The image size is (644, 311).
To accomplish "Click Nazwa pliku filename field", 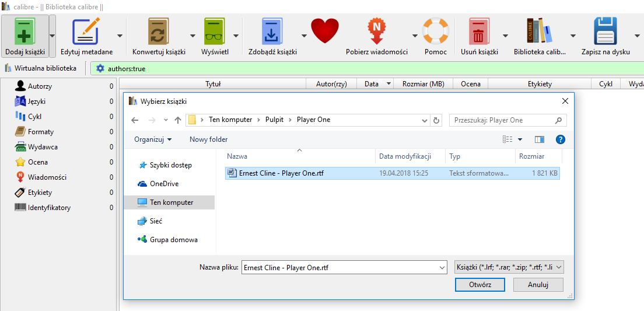I will click(344, 267).
